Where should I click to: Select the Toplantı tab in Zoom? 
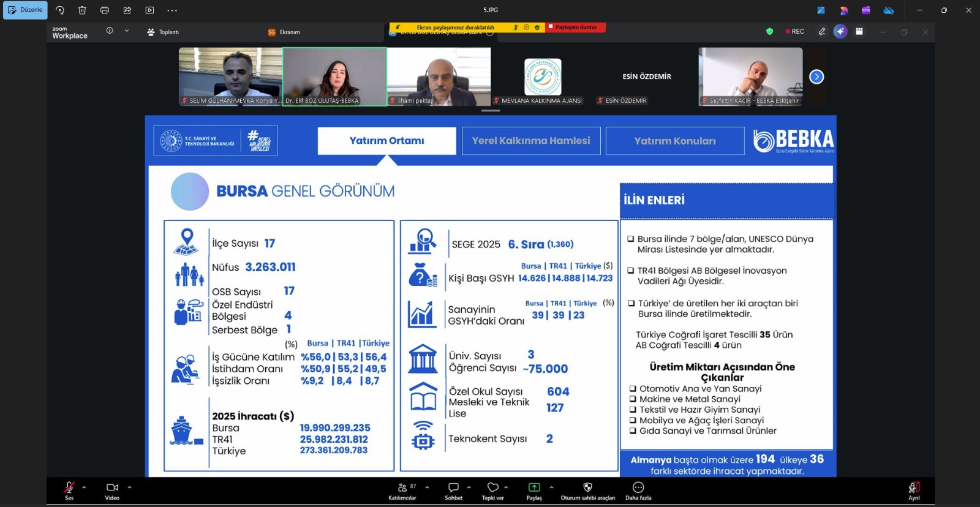pos(163,32)
